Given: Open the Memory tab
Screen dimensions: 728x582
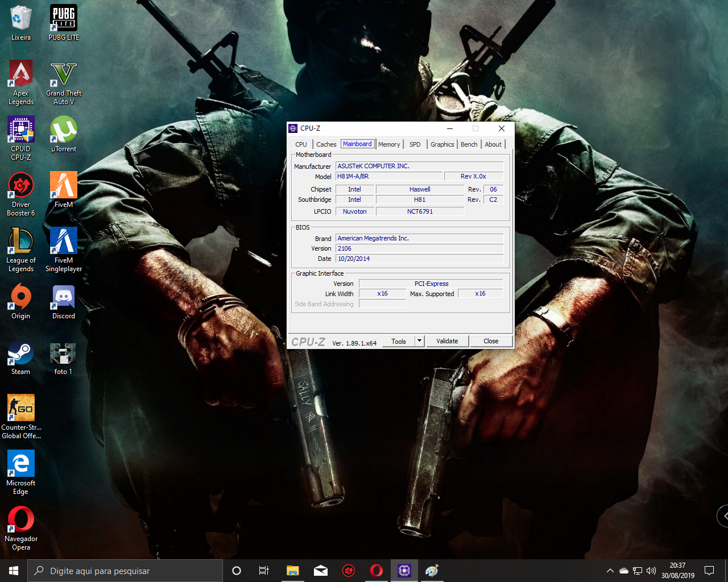Looking at the screenshot, I should point(389,144).
